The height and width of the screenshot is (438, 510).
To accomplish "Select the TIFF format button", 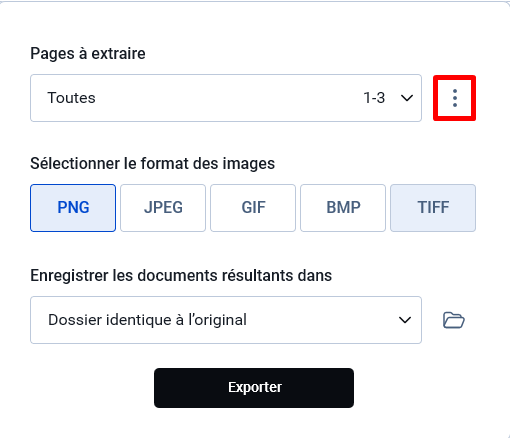I will [433, 208].
